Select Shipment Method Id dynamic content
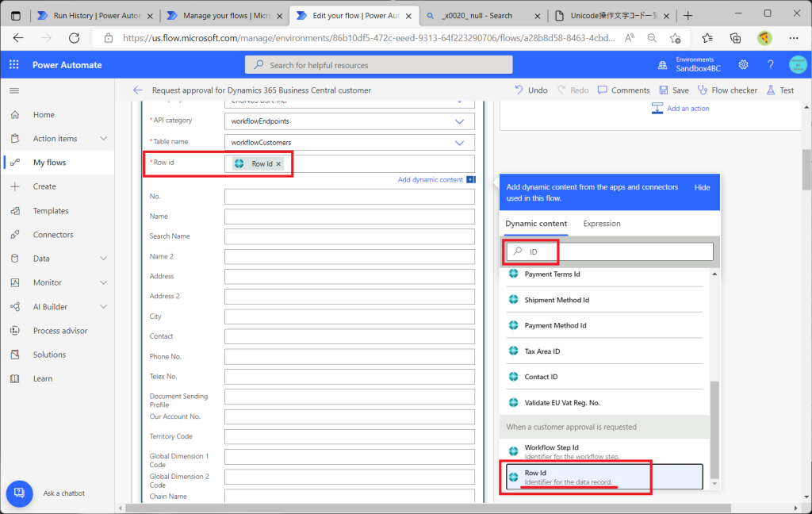 pos(604,300)
